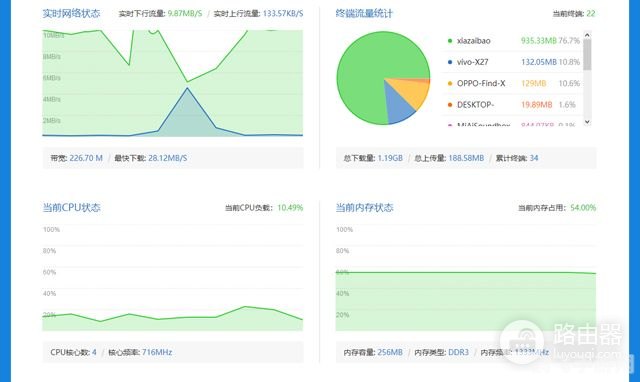Viewport: 640px width, 382px height.
Task: Click the 9.87MB/S downstream value
Action: [x=185, y=13]
